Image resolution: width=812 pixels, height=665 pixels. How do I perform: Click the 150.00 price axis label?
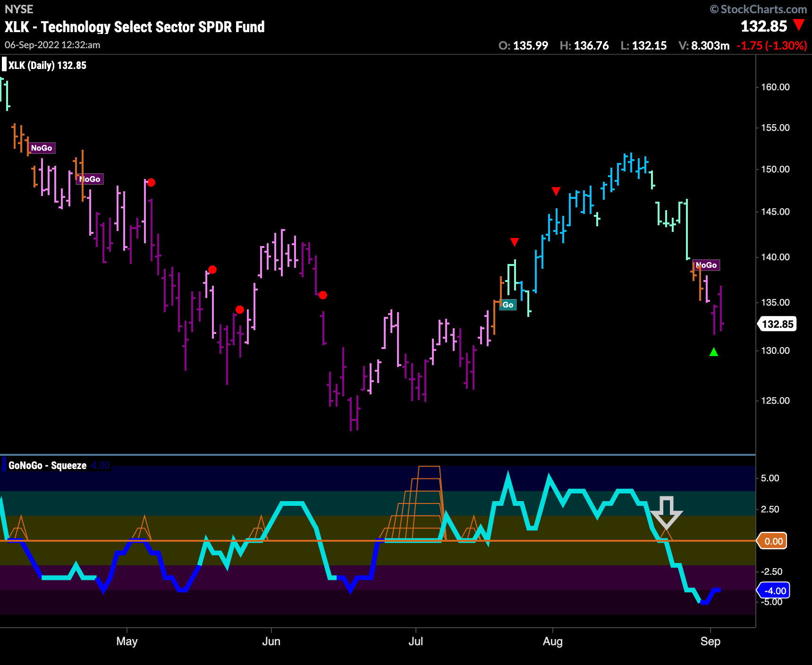point(775,169)
